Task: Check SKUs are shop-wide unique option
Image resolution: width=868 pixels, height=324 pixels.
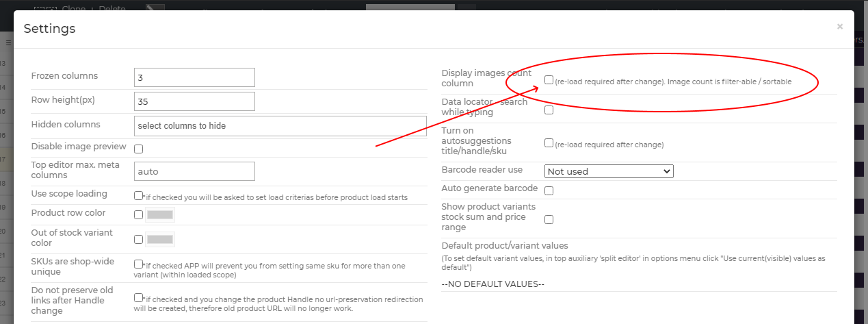Action: [139, 264]
